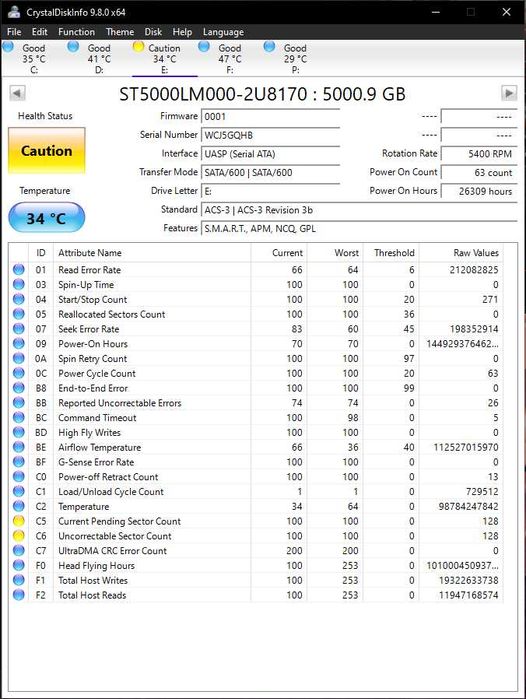Open the Function menu

76,32
